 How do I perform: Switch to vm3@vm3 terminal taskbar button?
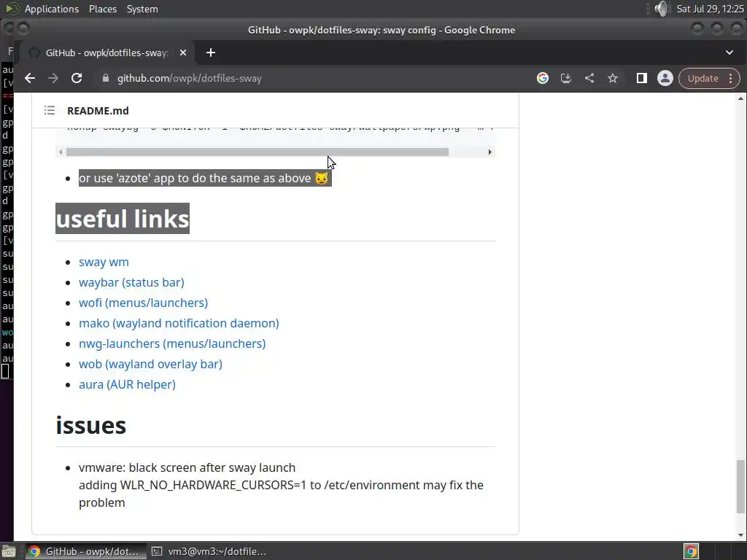click(209, 551)
